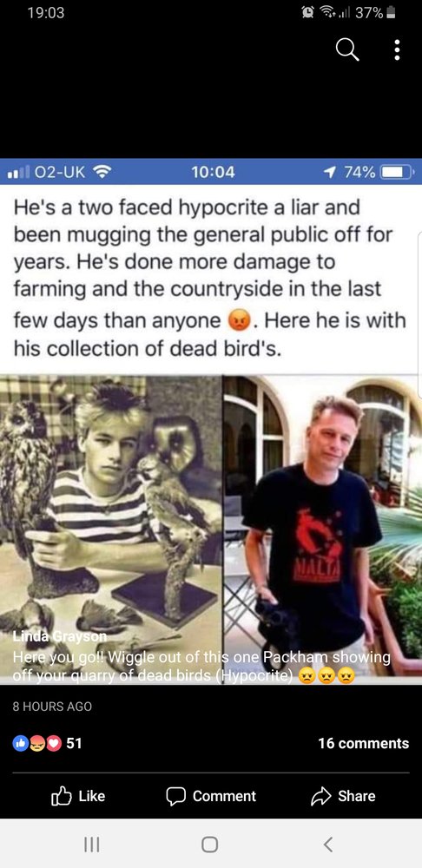Tap the heart love reaction emoji
The width and height of the screenshot is (422, 868).
(53, 744)
